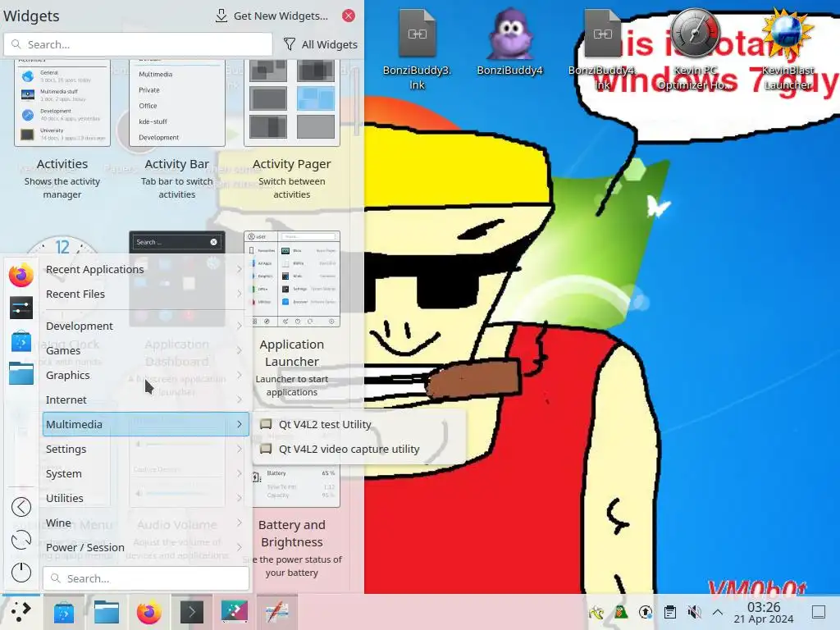Image resolution: width=840 pixels, height=630 pixels.
Task: Open Dolphin file manager from the taskbar
Action: [107, 612]
